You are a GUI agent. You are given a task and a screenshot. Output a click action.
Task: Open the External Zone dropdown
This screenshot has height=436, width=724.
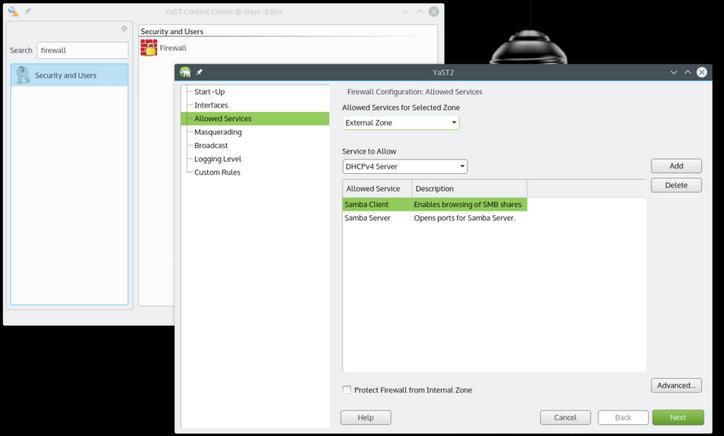[401, 122]
